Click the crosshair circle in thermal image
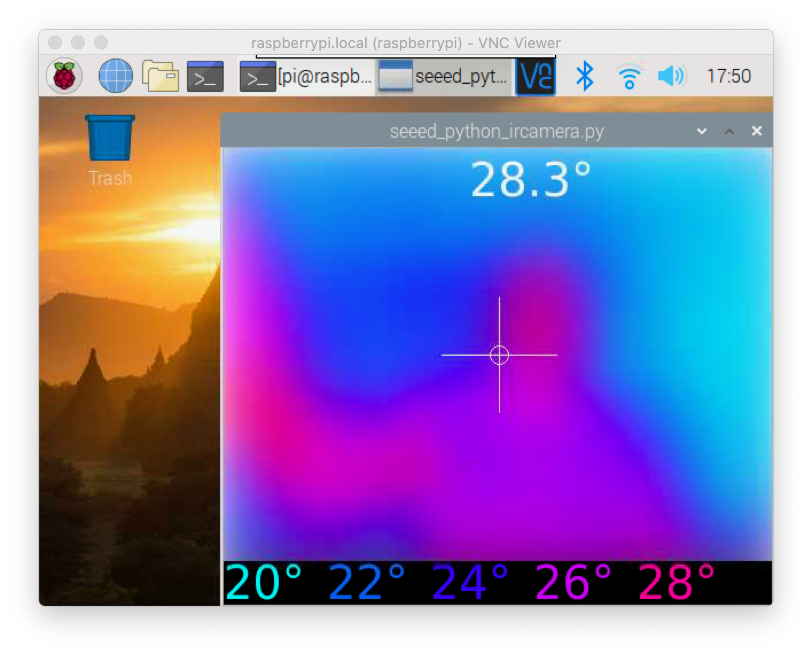This screenshot has height=654, width=812. 499,355
